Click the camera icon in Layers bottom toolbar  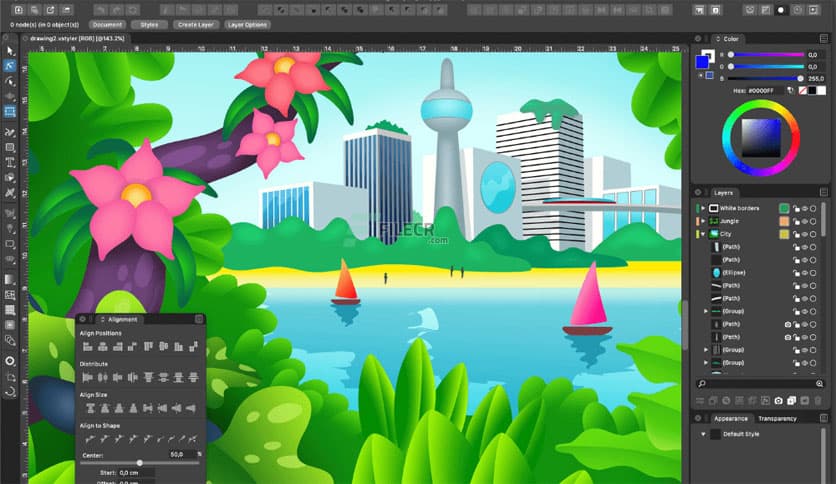click(778, 400)
